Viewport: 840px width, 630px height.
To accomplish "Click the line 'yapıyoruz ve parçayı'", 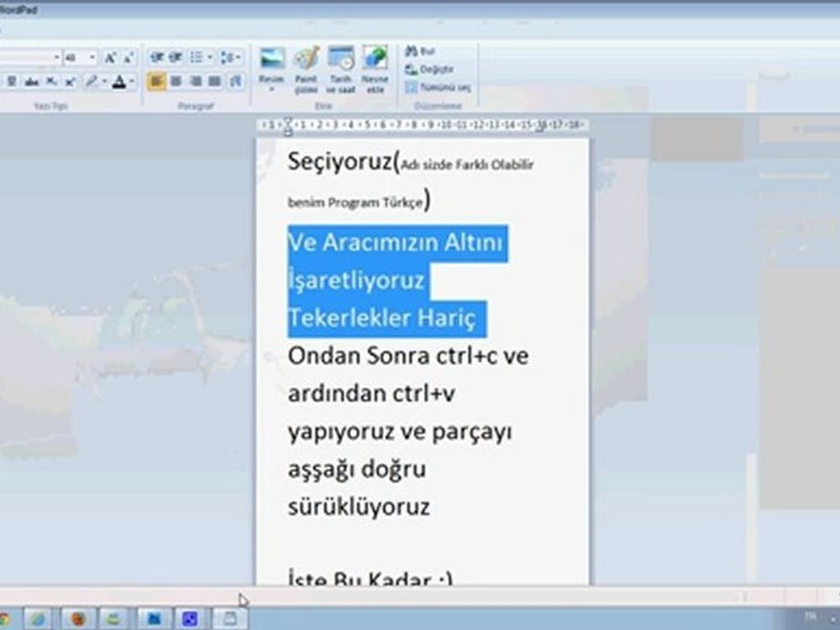I will 400,431.
